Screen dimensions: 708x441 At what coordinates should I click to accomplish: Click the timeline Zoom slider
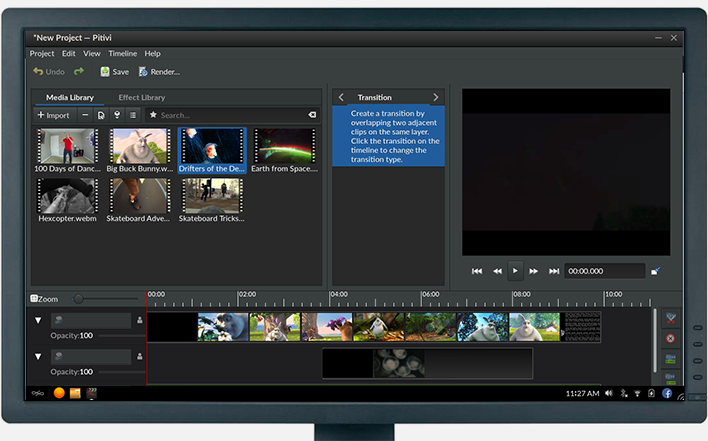80,299
